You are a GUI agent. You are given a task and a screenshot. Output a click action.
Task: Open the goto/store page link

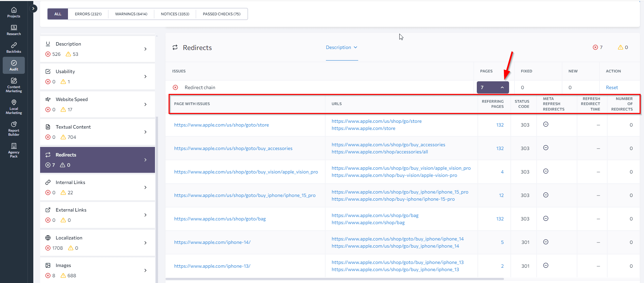coord(222,125)
